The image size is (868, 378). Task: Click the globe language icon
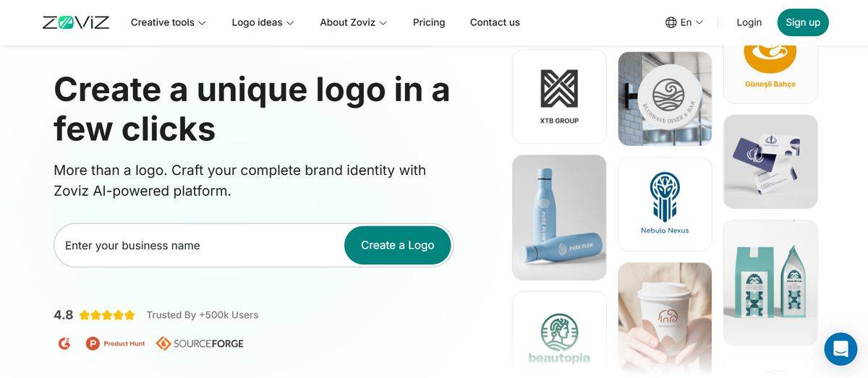point(671,22)
